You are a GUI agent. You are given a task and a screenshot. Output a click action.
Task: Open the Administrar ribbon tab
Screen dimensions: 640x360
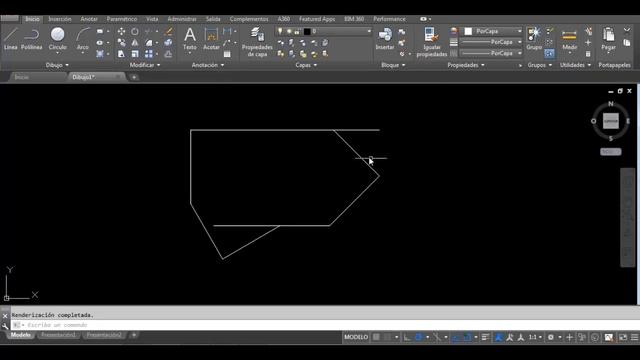tap(182, 19)
